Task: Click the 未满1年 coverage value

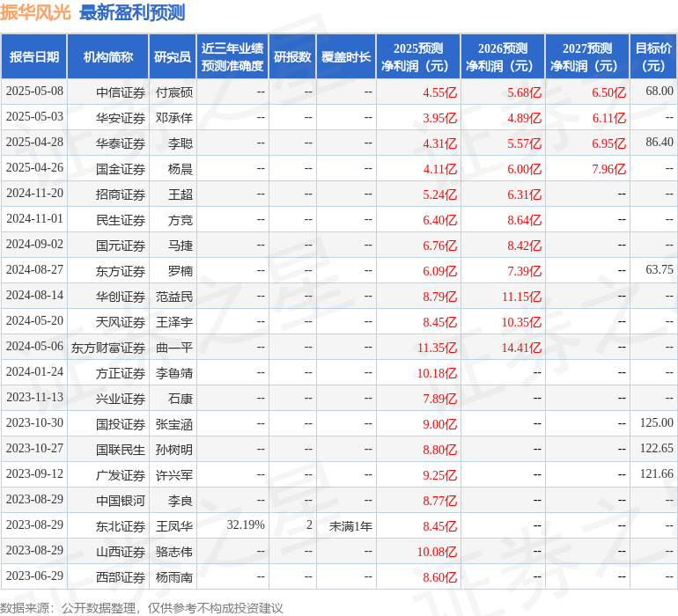Action: click(350, 526)
